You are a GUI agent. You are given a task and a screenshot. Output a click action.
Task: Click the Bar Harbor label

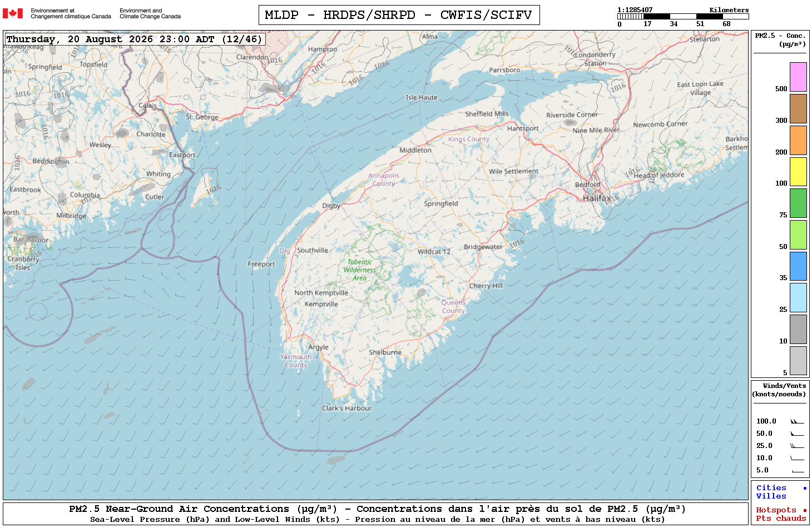31,240
